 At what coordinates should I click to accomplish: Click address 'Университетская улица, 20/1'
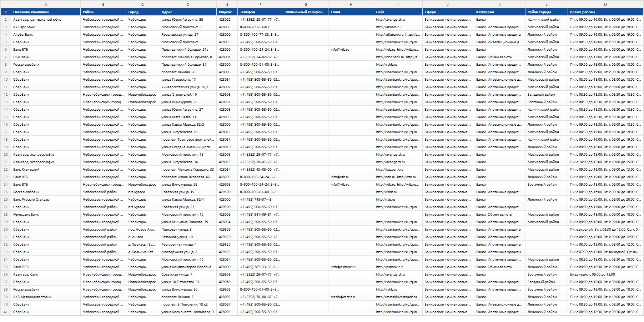tap(188, 87)
